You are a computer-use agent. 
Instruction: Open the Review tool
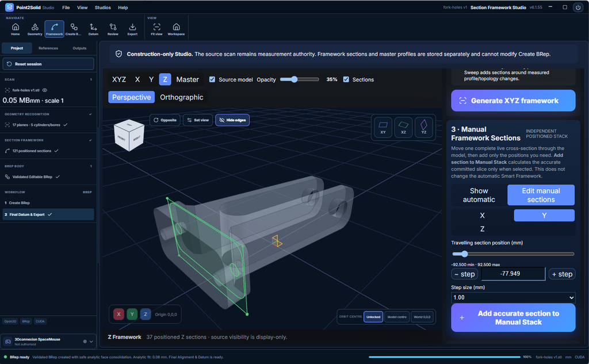click(x=113, y=29)
